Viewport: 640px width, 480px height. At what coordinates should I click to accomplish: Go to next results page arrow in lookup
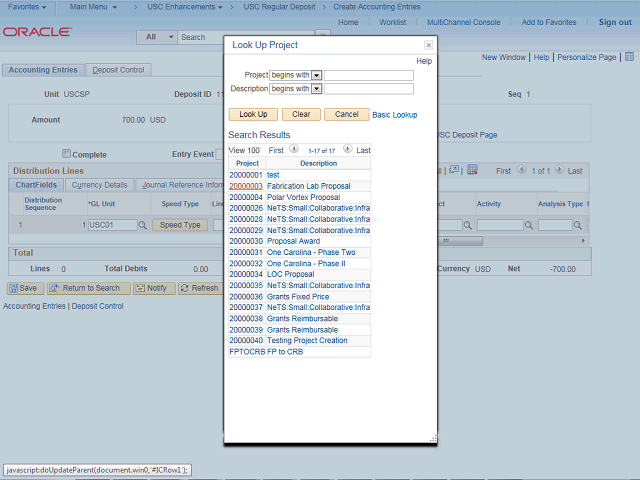coord(347,149)
